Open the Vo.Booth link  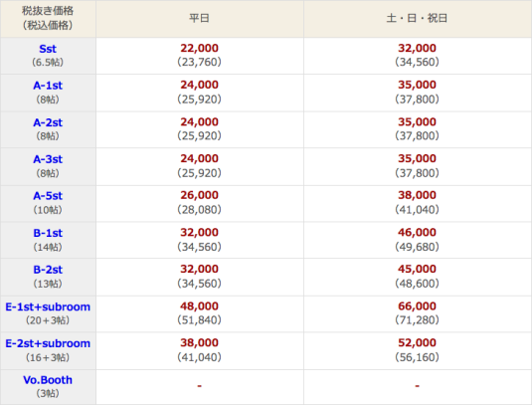click(x=48, y=380)
